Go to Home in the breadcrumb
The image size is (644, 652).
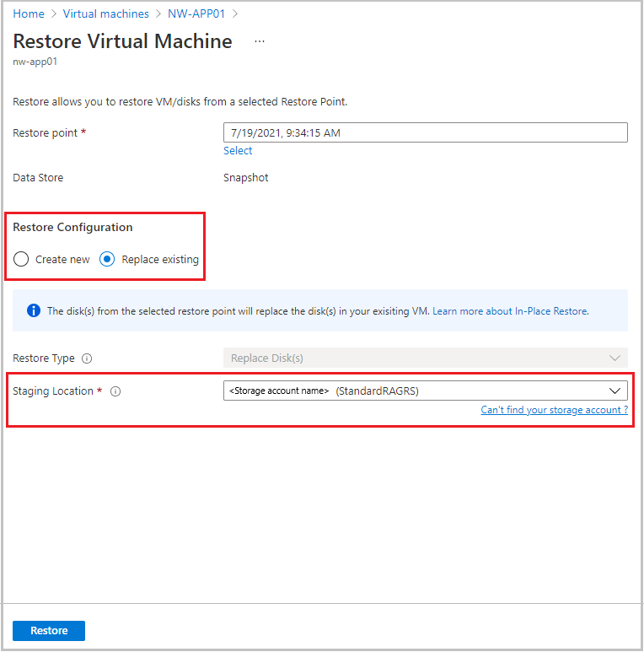click(29, 13)
